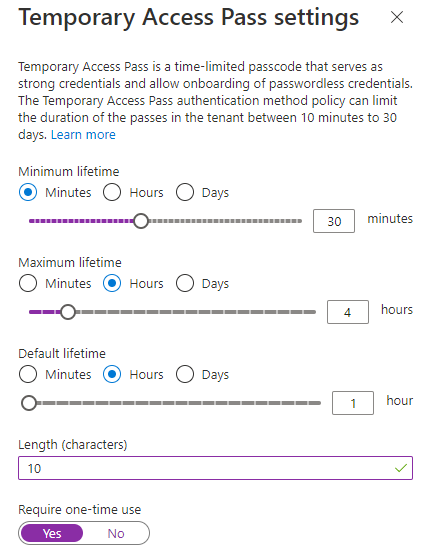Select Days for Default lifetime
427x554 pixels.
coord(185,374)
